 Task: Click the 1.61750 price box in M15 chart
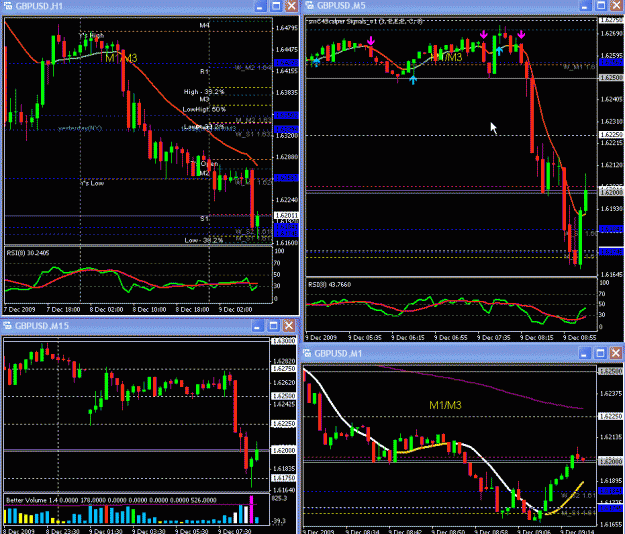point(283,477)
